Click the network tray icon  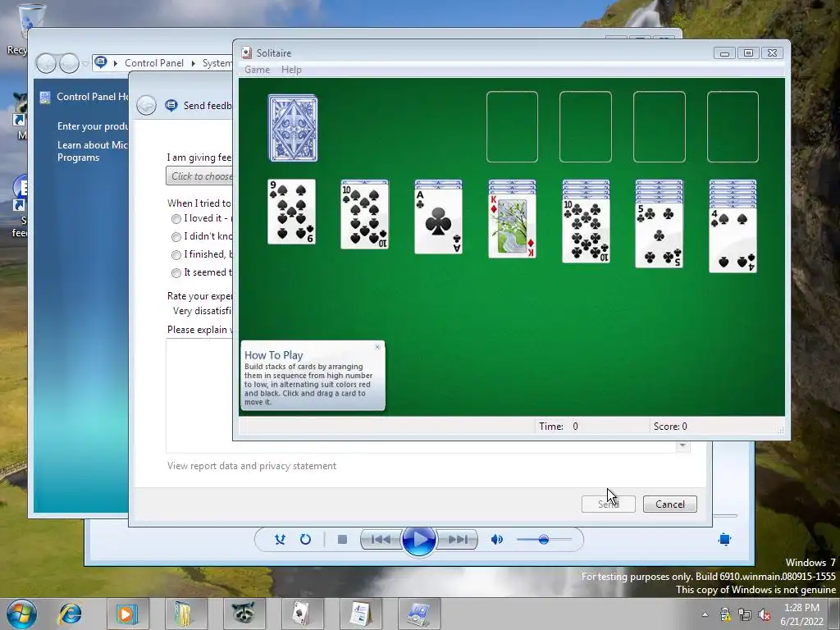[x=744, y=614]
